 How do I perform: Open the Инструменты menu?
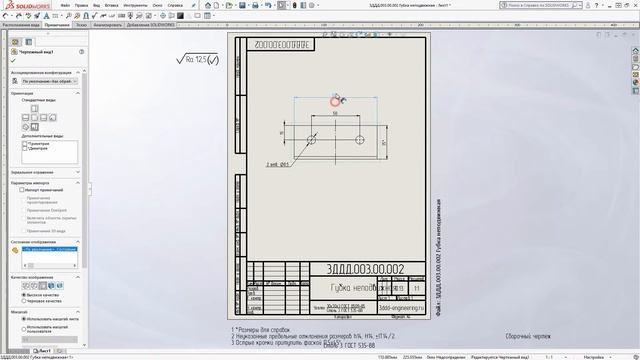136,5
